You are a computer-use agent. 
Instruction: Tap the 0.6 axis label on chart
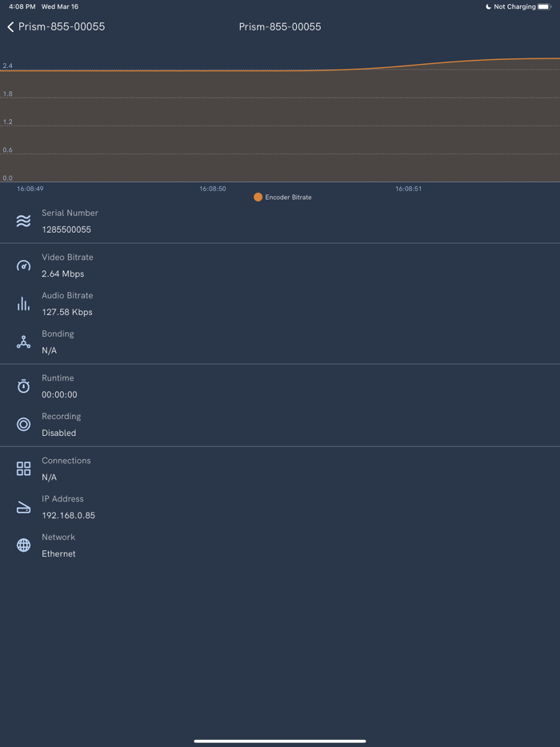(x=8, y=150)
